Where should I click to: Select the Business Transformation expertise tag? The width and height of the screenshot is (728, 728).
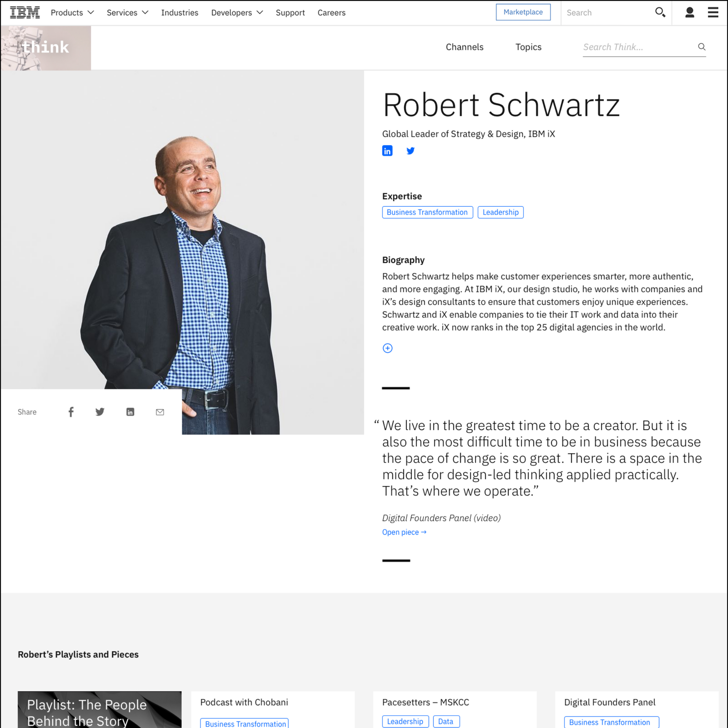[427, 212]
